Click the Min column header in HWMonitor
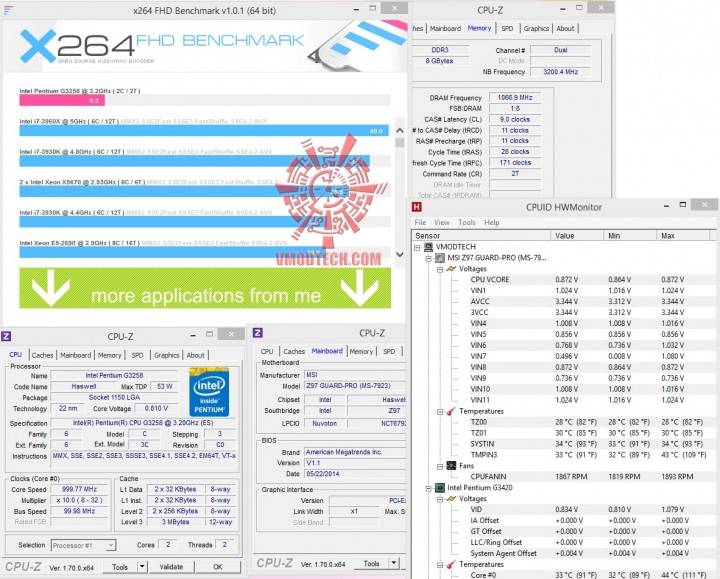720x579 pixels. click(630, 236)
